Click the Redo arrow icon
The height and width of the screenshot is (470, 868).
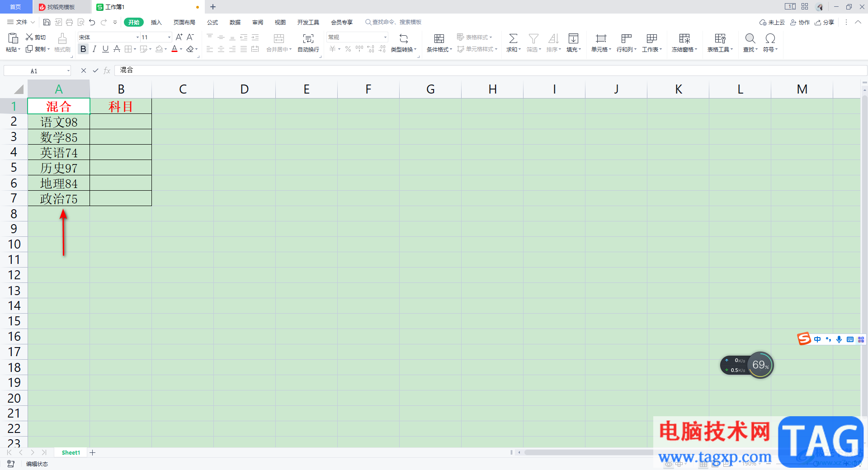pyautogui.click(x=104, y=22)
